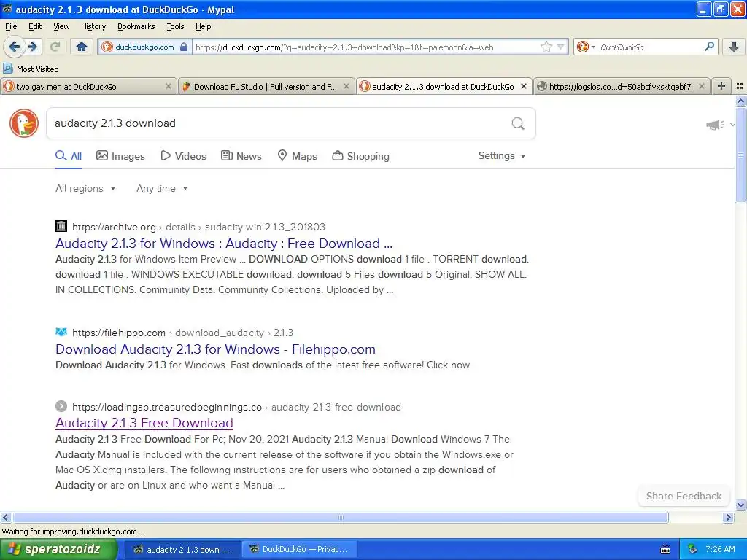Click the horizontal scrollbar right arrow
This screenshot has width=747, height=560.
pos(728,517)
